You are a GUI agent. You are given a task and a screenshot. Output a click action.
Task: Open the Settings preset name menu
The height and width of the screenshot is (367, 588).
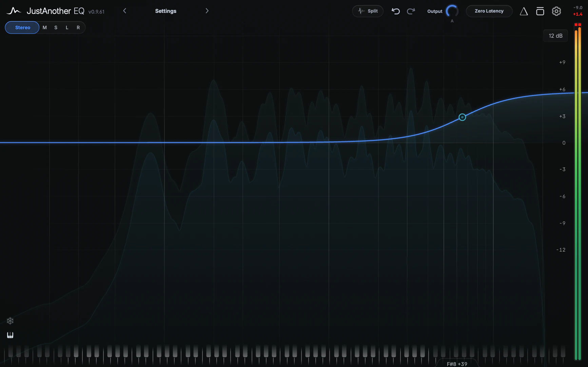click(165, 11)
